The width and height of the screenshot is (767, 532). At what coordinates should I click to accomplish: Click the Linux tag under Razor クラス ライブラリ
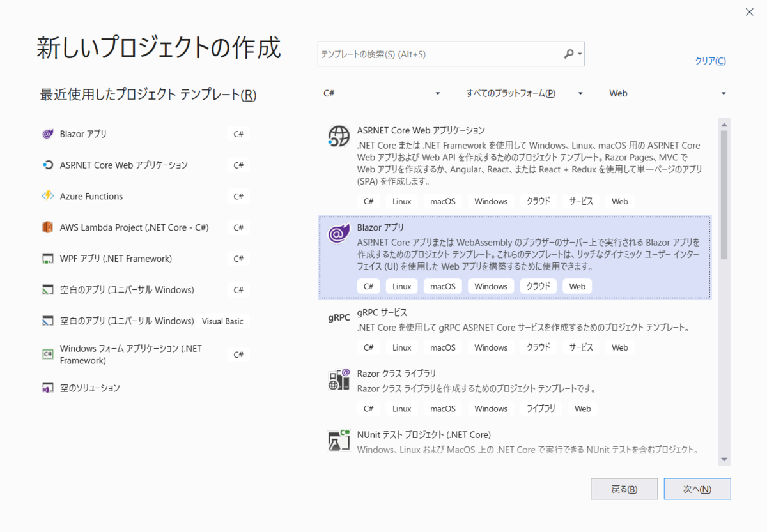[402, 409]
